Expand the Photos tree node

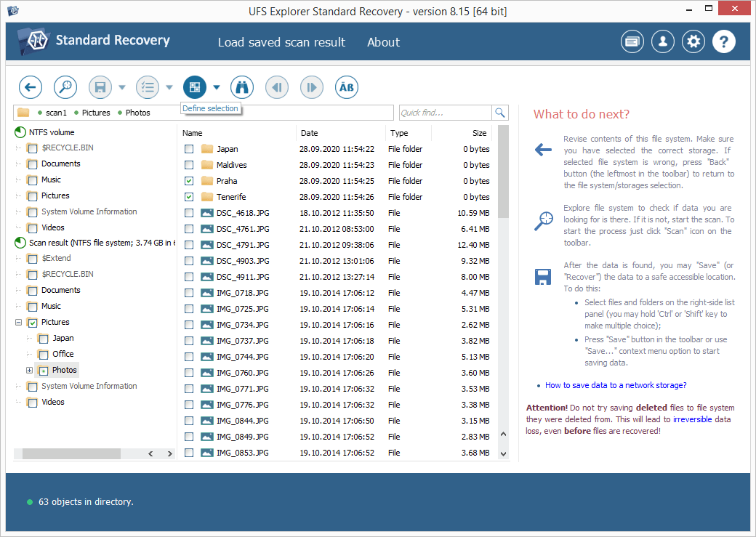pos(29,370)
